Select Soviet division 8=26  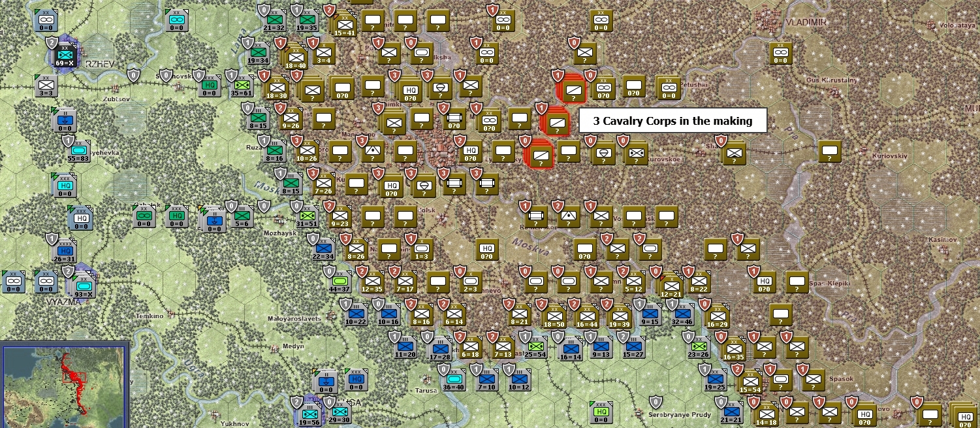[356, 248]
